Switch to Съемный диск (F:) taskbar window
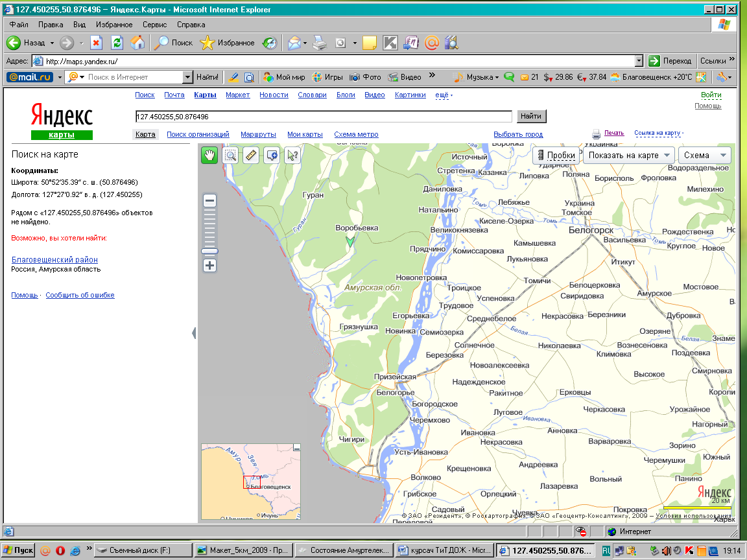Viewport: 747px width, 560px height. click(x=143, y=550)
